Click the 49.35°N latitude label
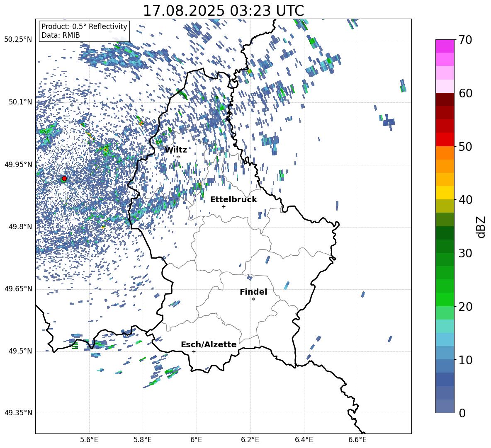Viewport: 491px width, 448px height. [18, 413]
